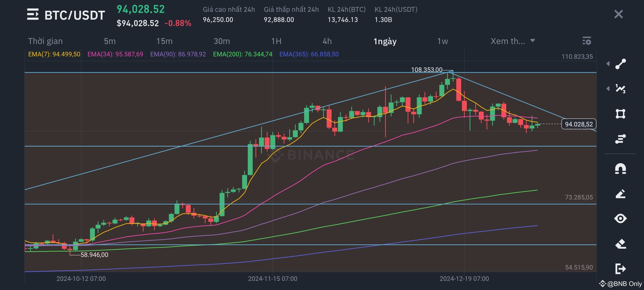Expand the wave tool options arrow

point(608,89)
